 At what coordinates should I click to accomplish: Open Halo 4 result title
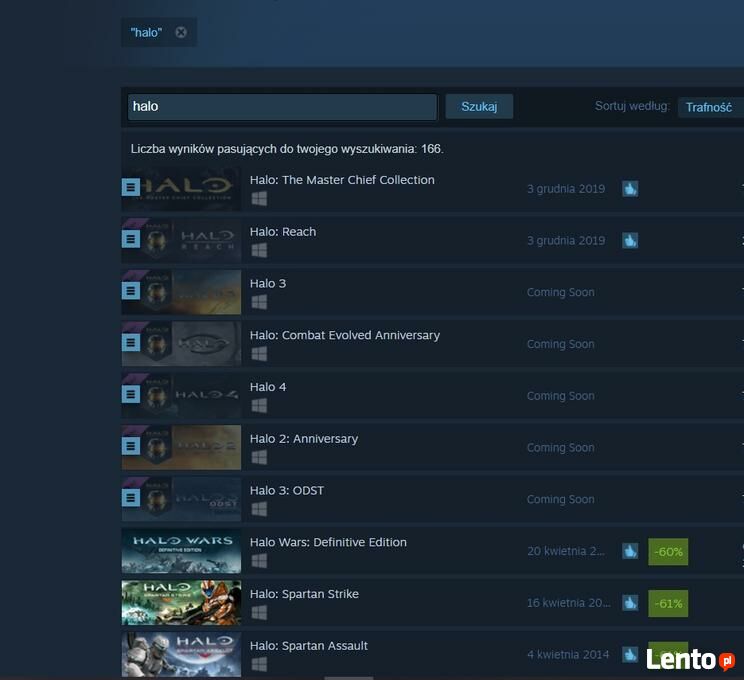(268, 387)
